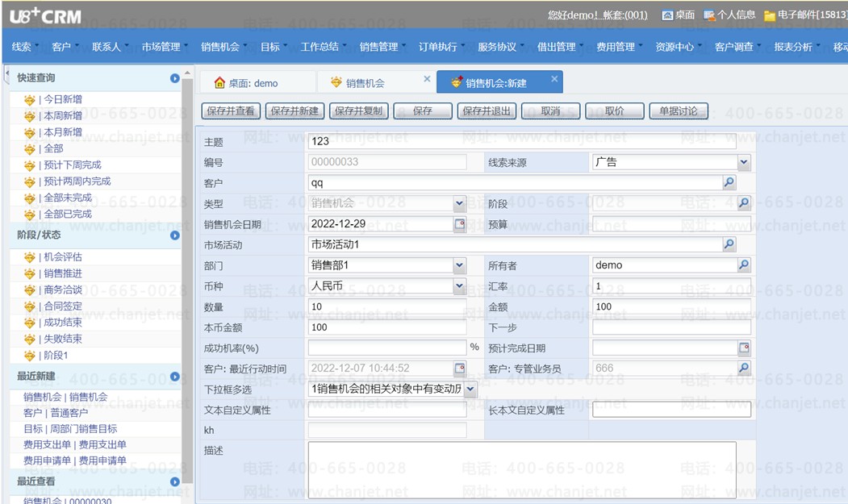
Task: Click the 所有者 lookup magnifier icon
Action: [743, 264]
